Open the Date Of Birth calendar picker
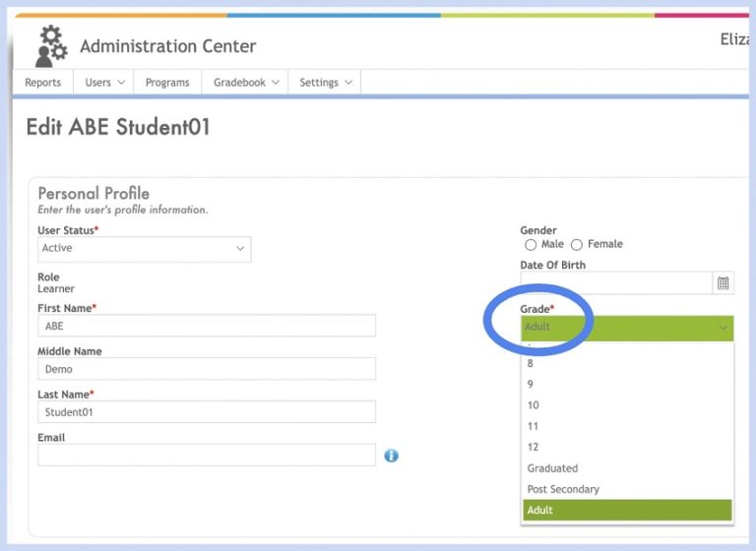 [724, 283]
